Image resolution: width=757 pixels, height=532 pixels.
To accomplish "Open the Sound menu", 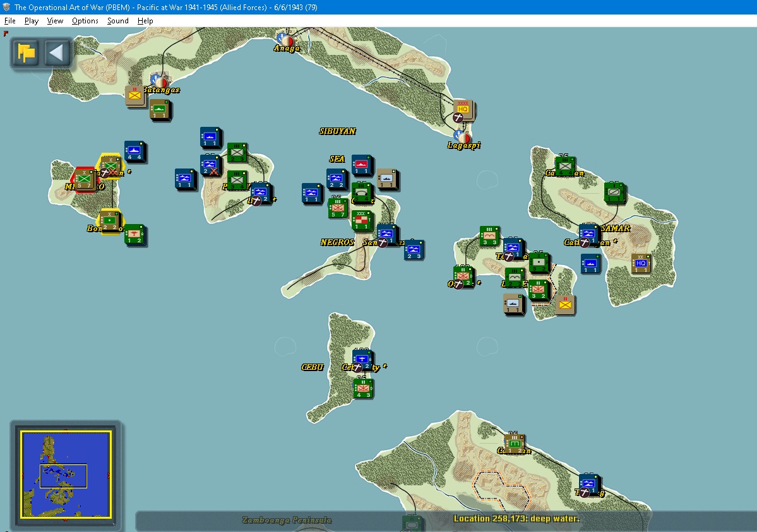I will [x=118, y=21].
